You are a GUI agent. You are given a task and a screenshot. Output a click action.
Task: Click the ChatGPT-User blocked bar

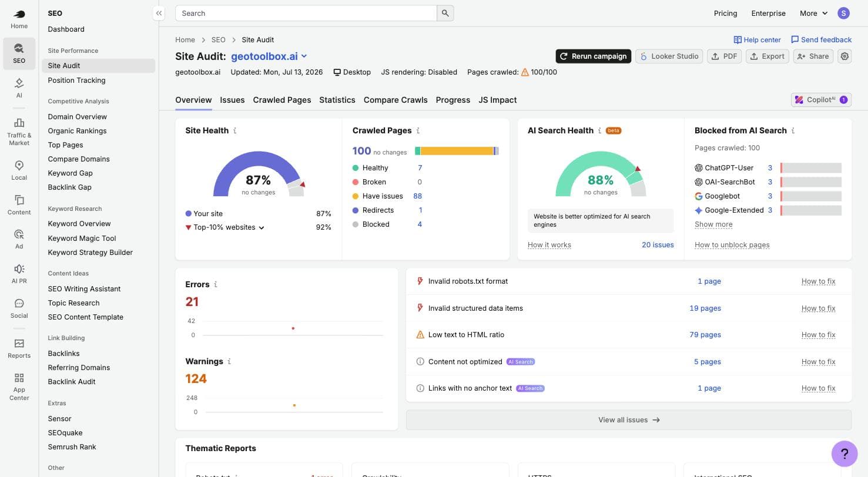pyautogui.click(x=811, y=168)
